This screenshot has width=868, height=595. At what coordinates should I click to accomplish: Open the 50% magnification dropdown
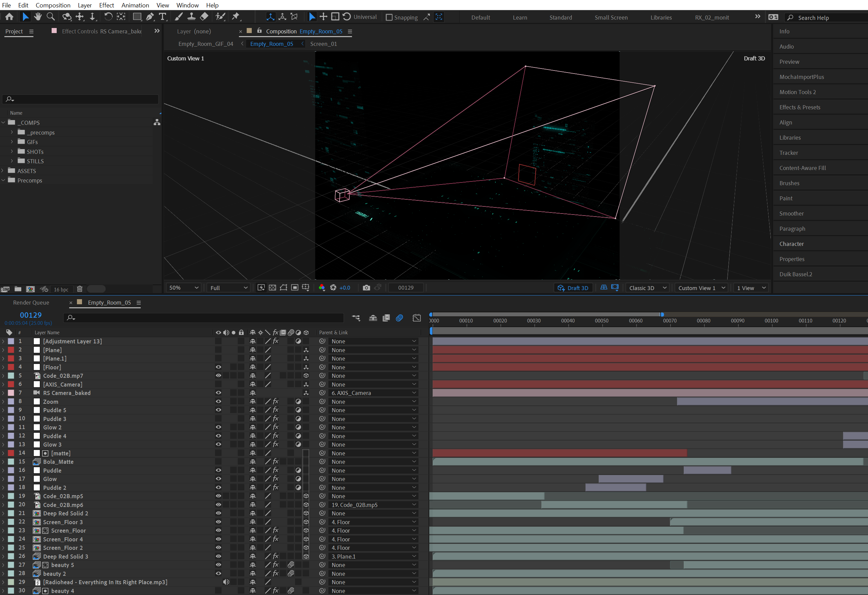(183, 288)
